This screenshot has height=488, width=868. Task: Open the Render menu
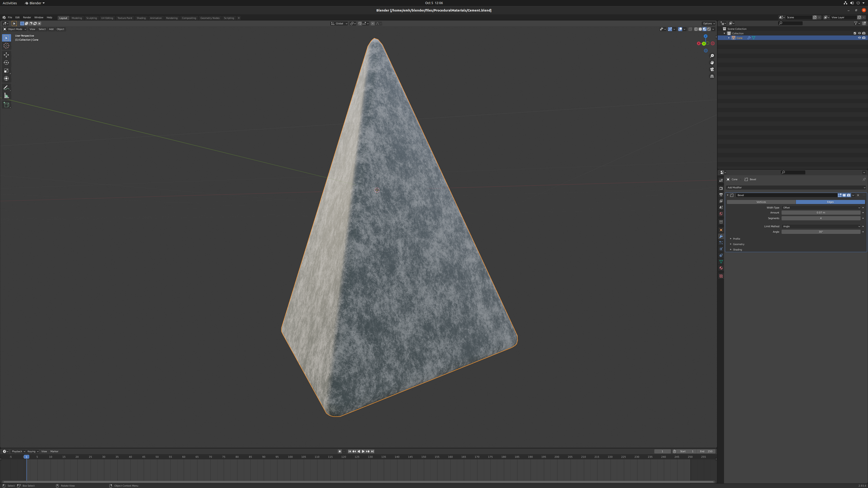tap(27, 18)
